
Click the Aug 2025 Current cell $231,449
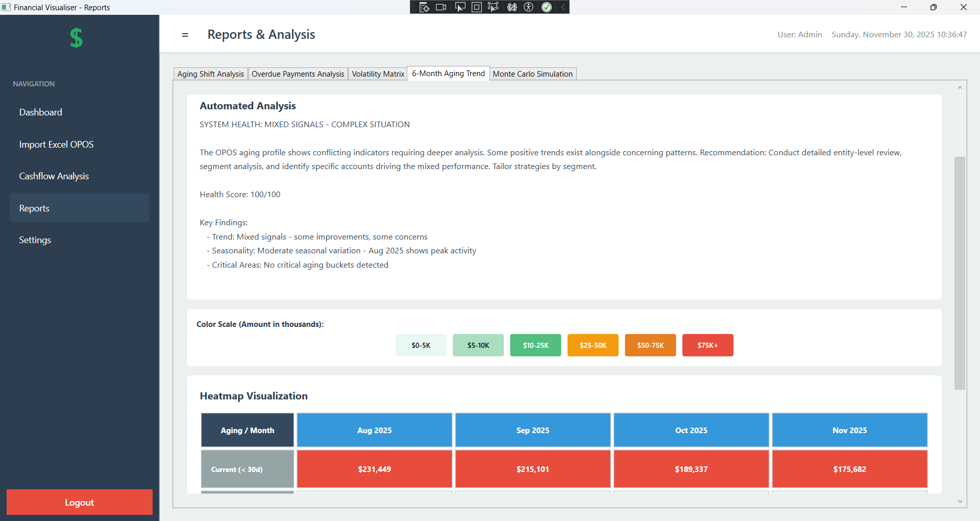coord(374,469)
